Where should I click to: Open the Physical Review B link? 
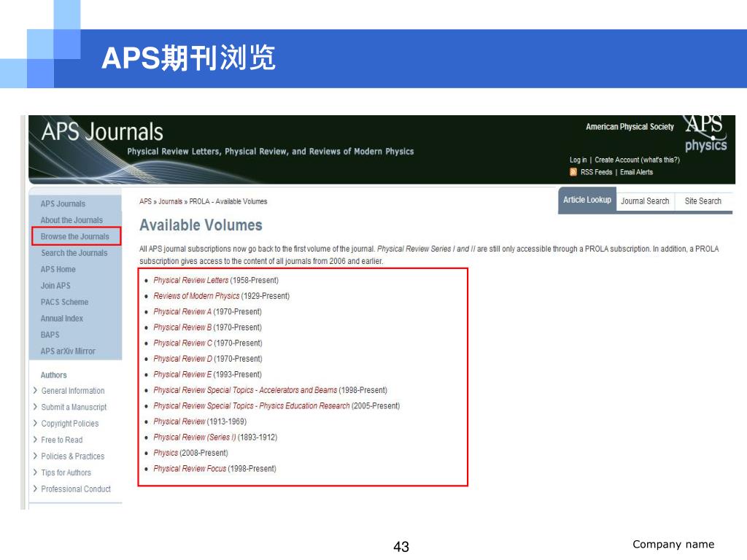182,327
